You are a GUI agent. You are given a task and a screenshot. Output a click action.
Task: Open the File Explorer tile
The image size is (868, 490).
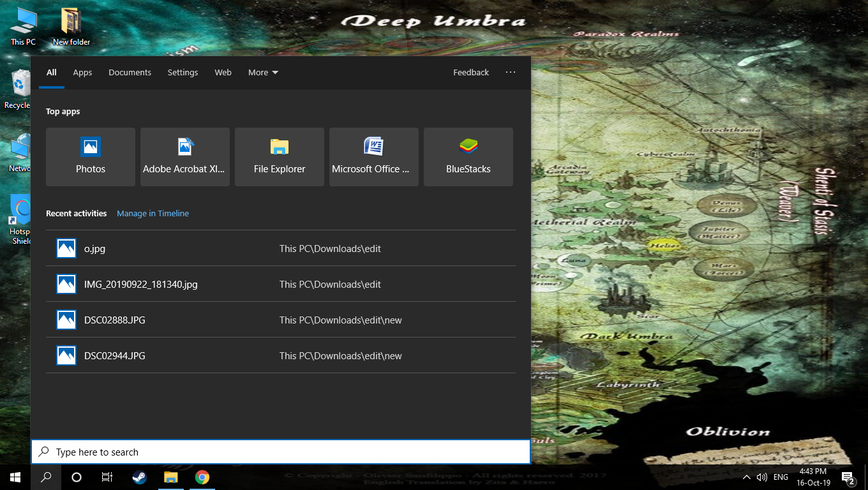pyautogui.click(x=280, y=157)
